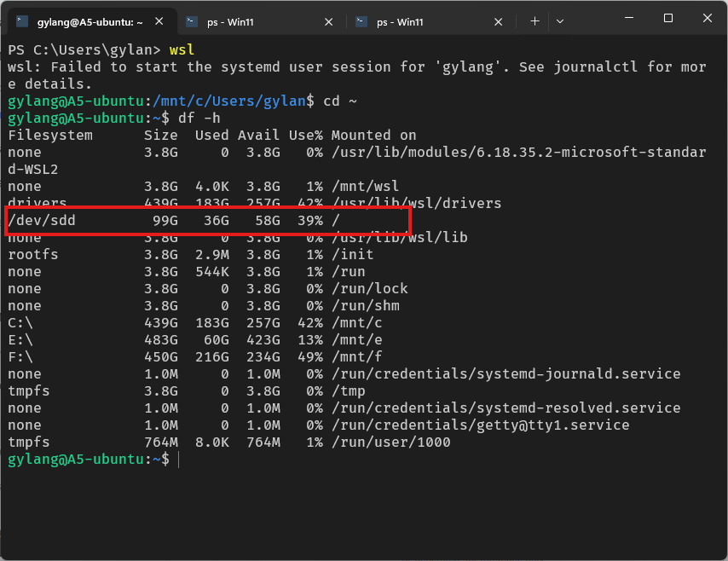Click the first ps - Win11 tab icon
Viewport: 728px width, 561px height.
192,21
